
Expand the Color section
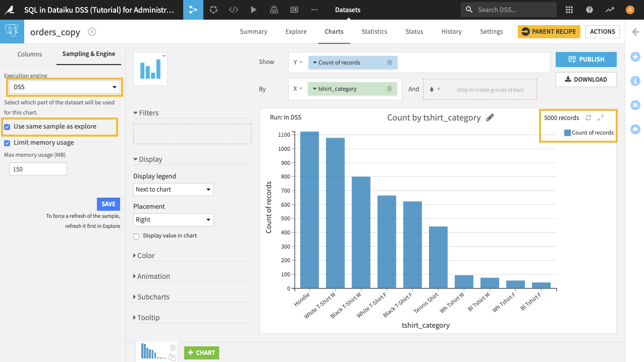146,256
